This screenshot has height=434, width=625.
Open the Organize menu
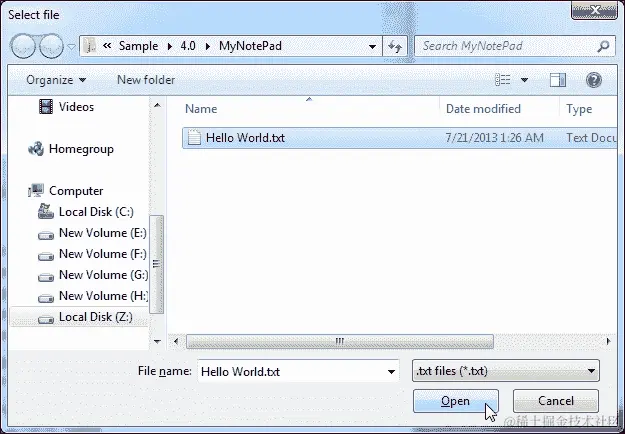pos(56,80)
